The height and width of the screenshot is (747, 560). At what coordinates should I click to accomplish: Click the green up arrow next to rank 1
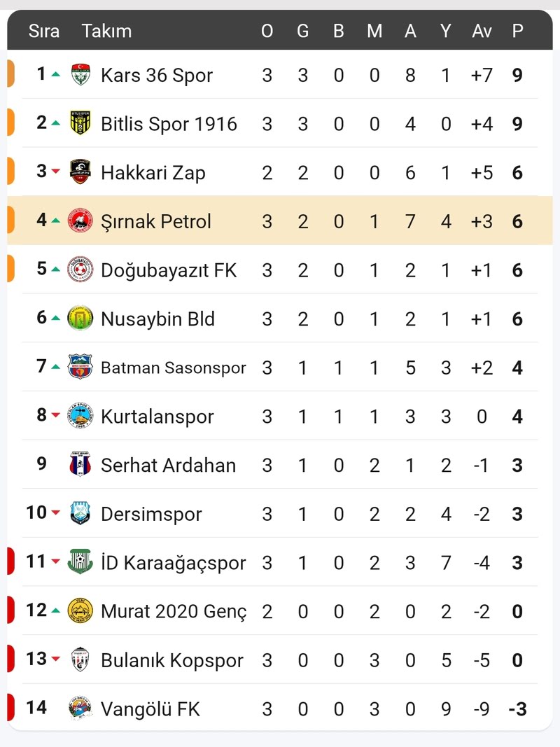(x=55, y=74)
